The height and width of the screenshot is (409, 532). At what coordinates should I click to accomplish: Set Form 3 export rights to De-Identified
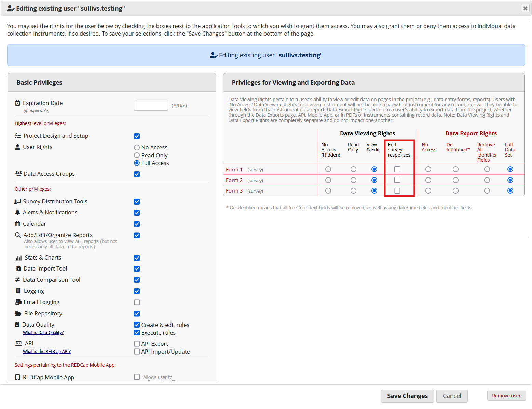point(455,191)
